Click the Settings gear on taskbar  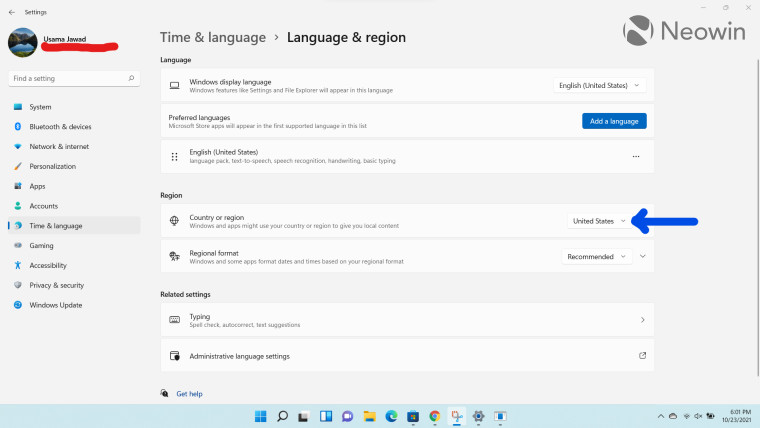click(478, 416)
